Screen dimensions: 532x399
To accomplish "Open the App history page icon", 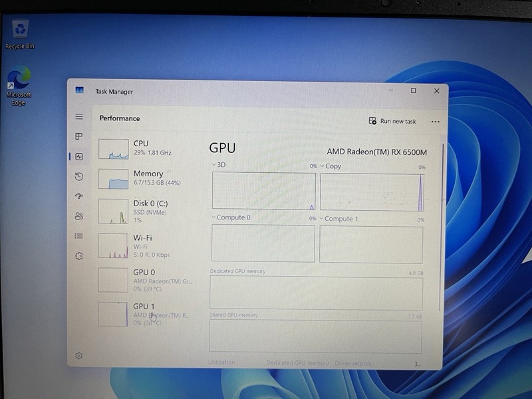I will [79, 176].
